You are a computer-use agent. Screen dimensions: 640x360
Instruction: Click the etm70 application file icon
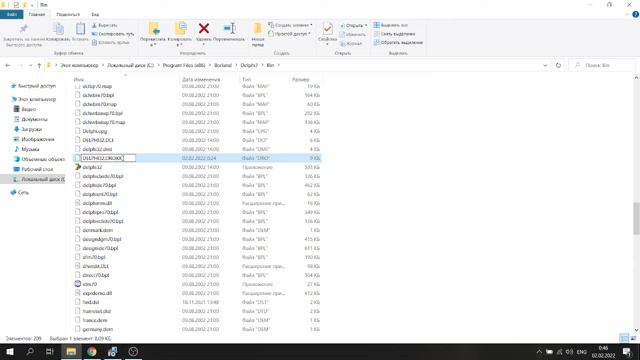(x=78, y=284)
